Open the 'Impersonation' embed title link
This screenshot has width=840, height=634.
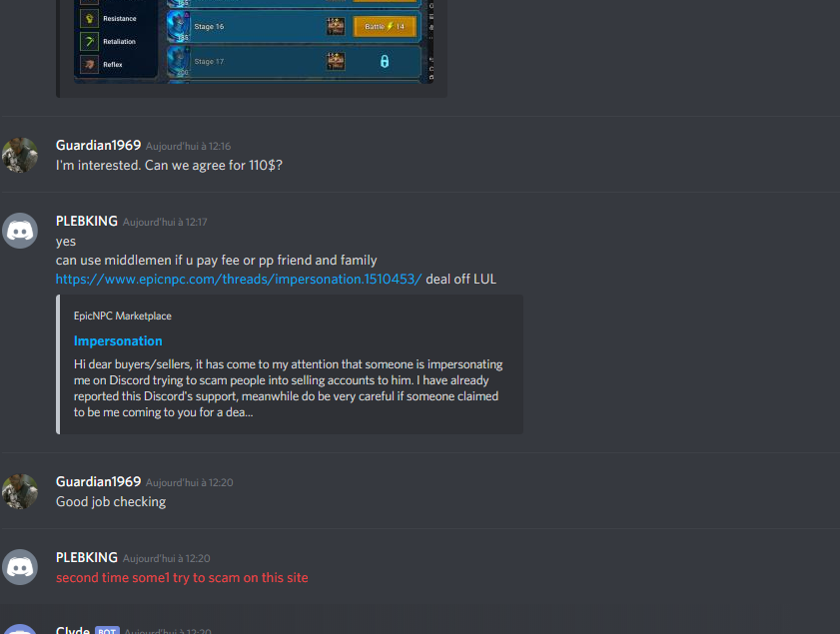coord(118,341)
